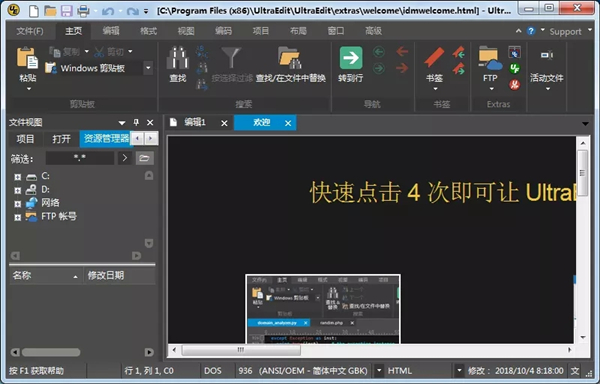Click the find previous small binoculars icon
The height and width of the screenshot is (384, 600).
click(202, 68)
